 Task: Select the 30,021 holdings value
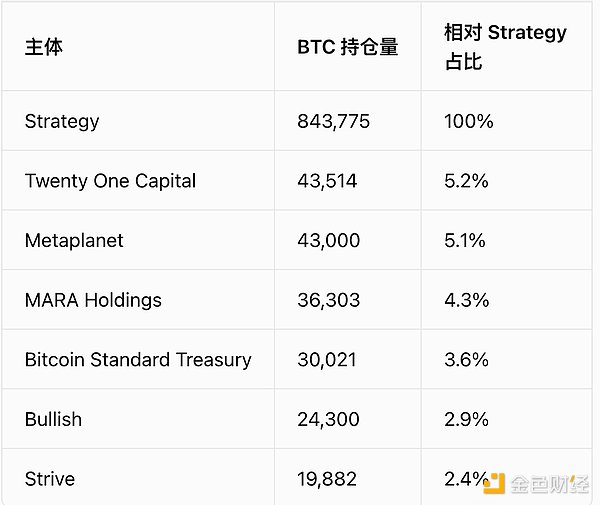327,360
